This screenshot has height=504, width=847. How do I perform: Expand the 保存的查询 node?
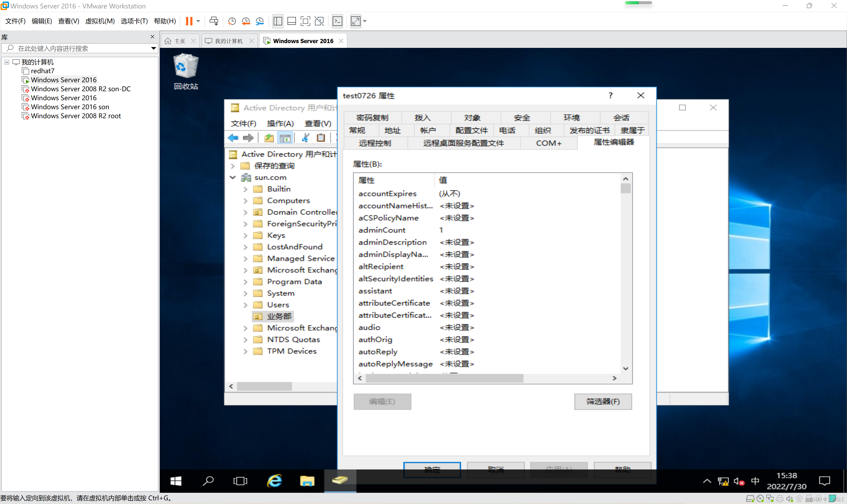(233, 166)
